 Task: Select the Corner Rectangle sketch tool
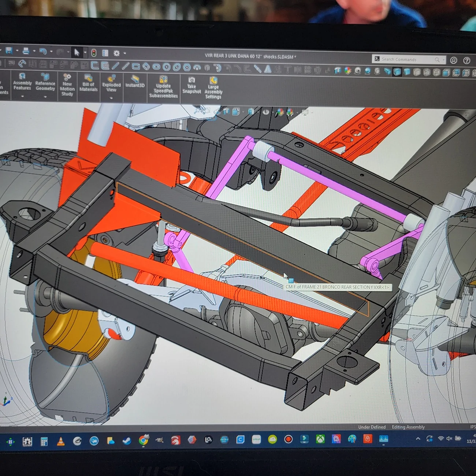tap(136, 67)
